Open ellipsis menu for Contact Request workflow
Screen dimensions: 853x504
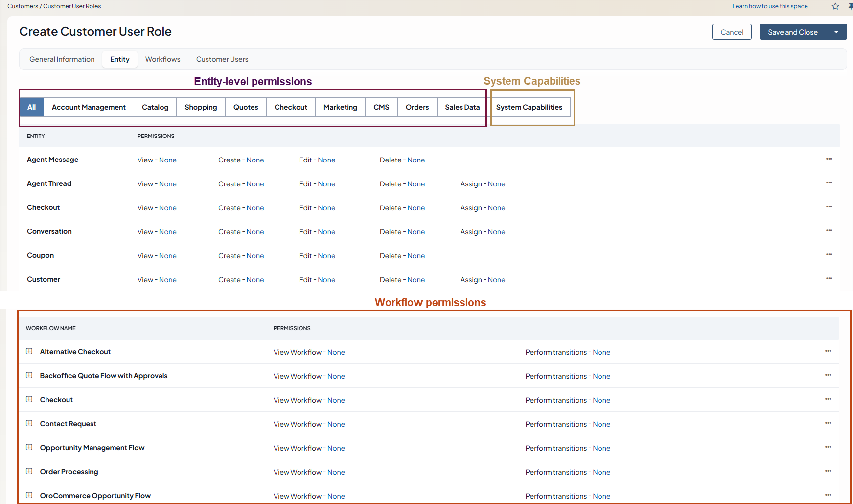click(828, 423)
